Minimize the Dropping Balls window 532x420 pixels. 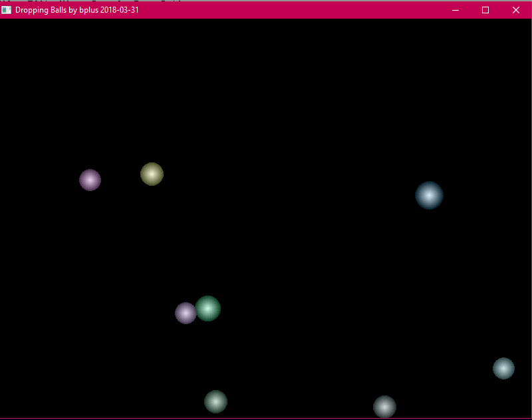456,10
